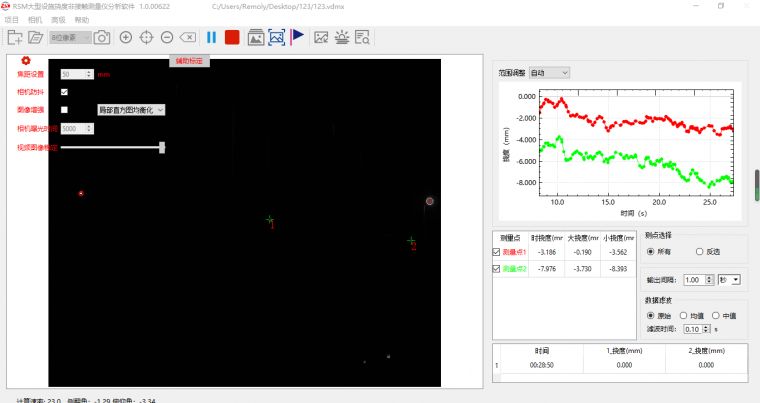Click the 视频图像帧频 slider handle
Viewport: 760px width, 403px height.
[x=162, y=147]
